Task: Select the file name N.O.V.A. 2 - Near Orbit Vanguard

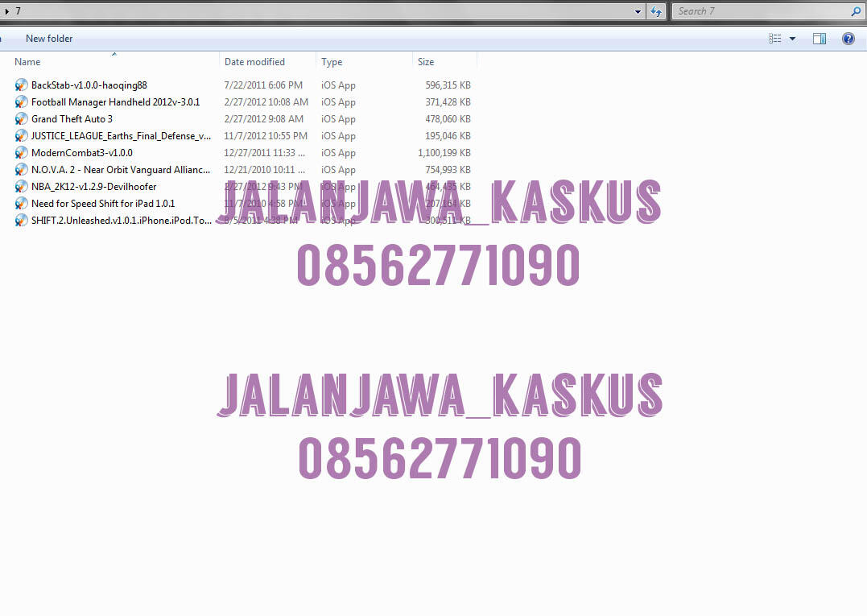Action: pyautogui.click(x=121, y=170)
